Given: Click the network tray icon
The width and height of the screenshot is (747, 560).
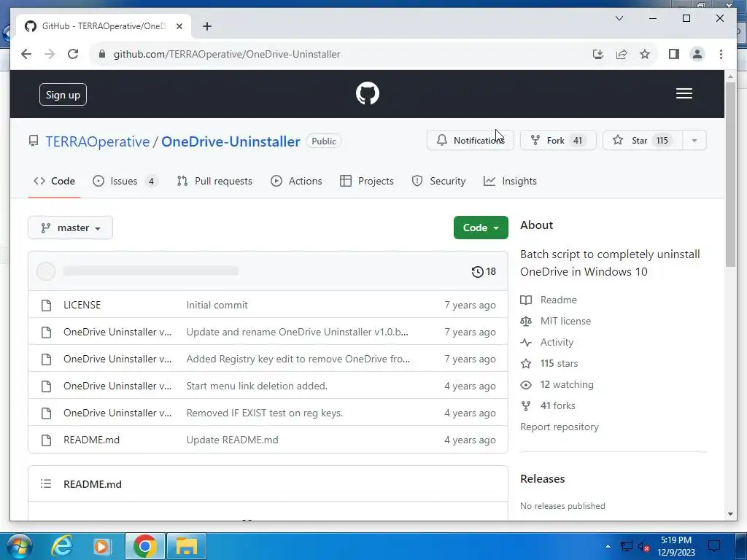Looking at the screenshot, I should tap(626, 546).
